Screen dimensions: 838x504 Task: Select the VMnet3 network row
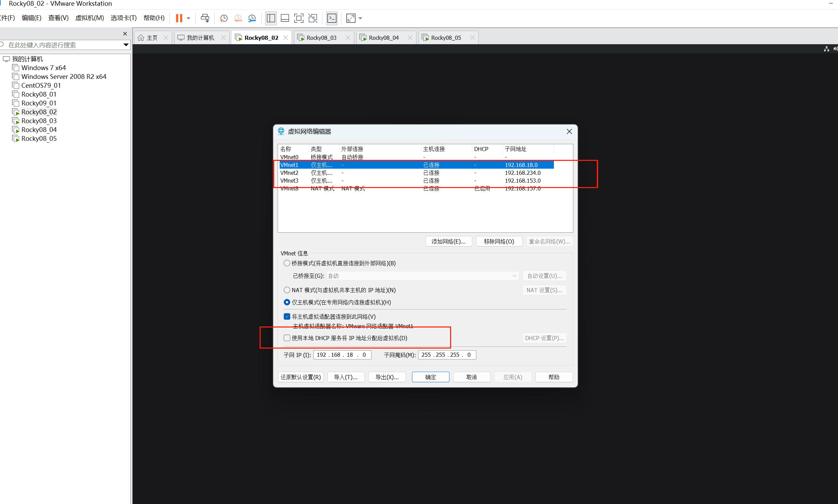(x=416, y=181)
